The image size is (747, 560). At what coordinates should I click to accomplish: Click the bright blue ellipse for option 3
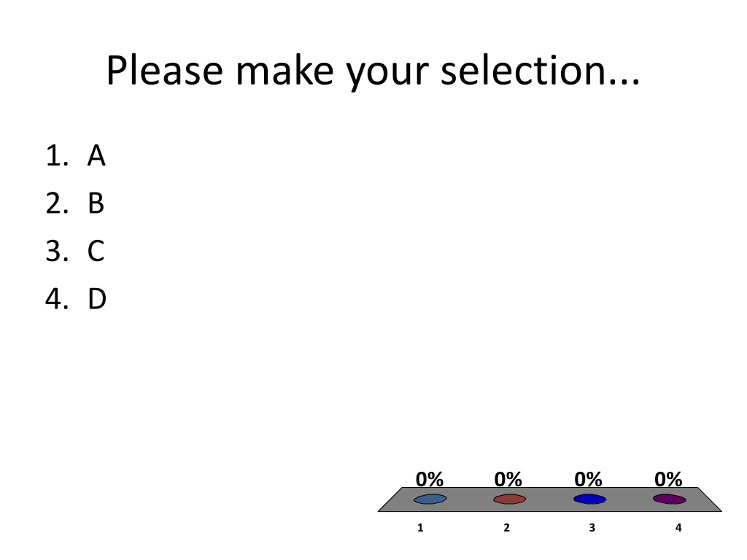589,499
